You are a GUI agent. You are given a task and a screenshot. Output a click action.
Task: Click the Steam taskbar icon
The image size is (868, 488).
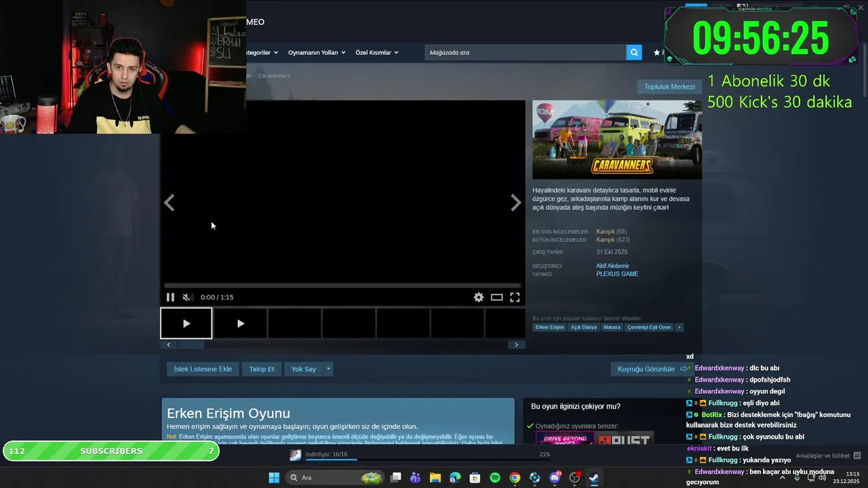pos(593,478)
